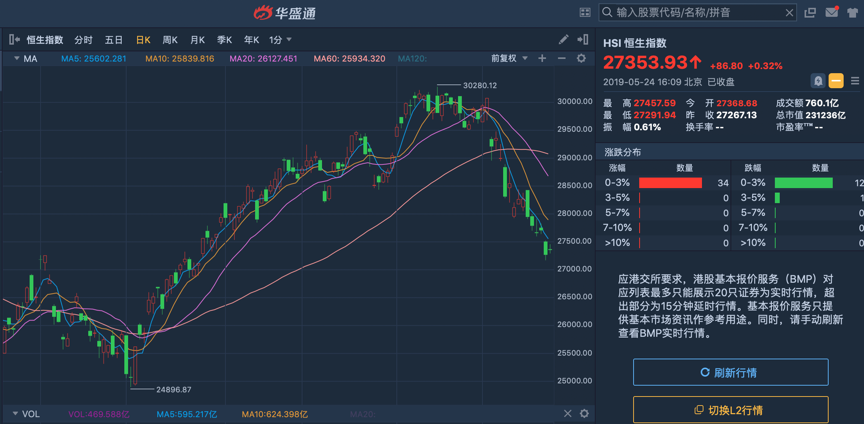Clear the stock search field with X
The height and width of the screenshot is (424, 864).
click(x=789, y=12)
